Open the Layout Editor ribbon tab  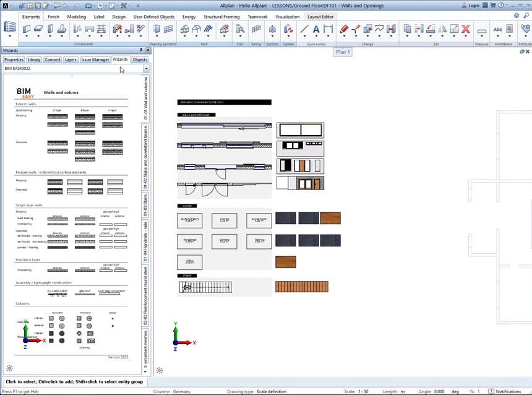click(x=320, y=17)
